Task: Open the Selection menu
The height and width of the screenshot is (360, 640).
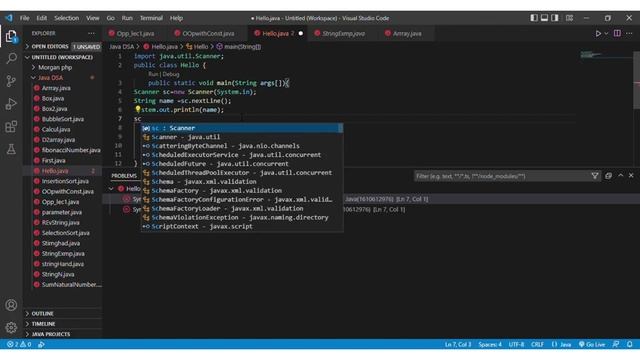Action: (67, 18)
